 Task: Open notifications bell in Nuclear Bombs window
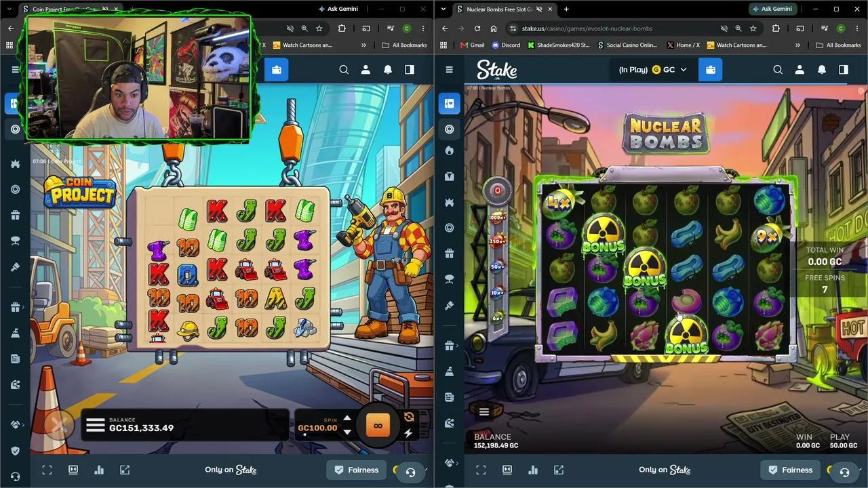pos(821,70)
